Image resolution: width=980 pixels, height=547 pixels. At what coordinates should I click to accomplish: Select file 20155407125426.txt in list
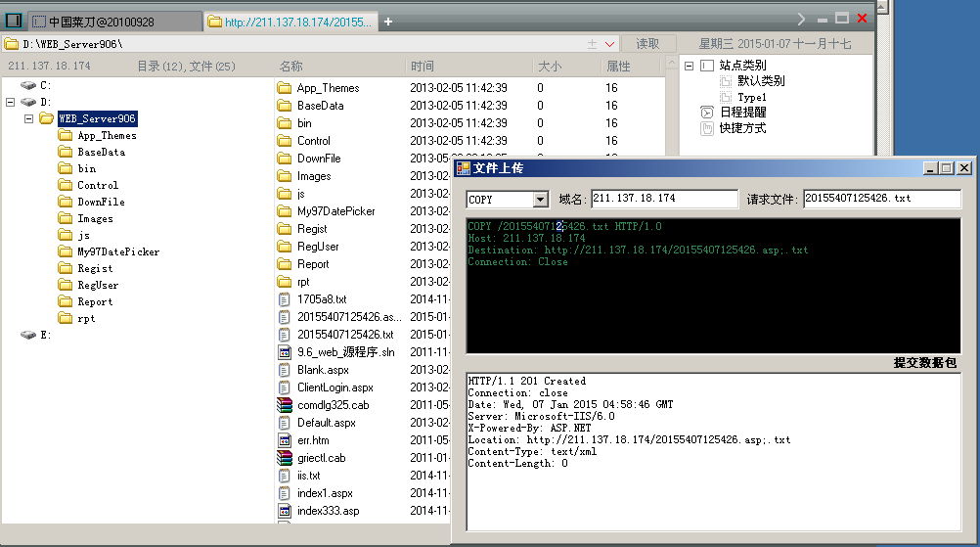pos(345,335)
